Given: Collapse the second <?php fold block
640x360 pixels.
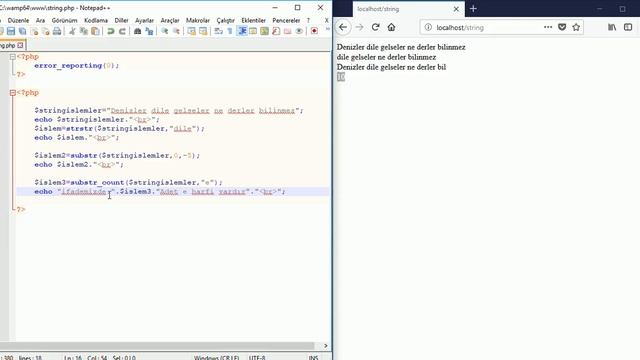Looking at the screenshot, I should (x=13, y=93).
